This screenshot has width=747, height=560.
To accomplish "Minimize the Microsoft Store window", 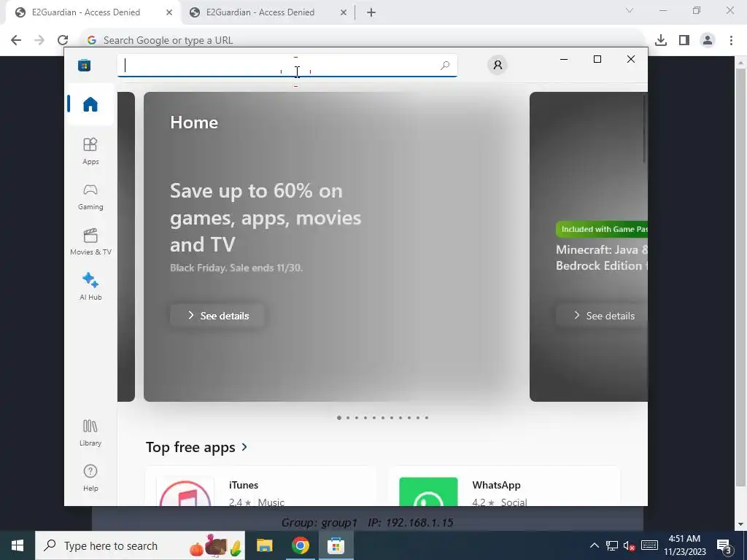I will (564, 59).
